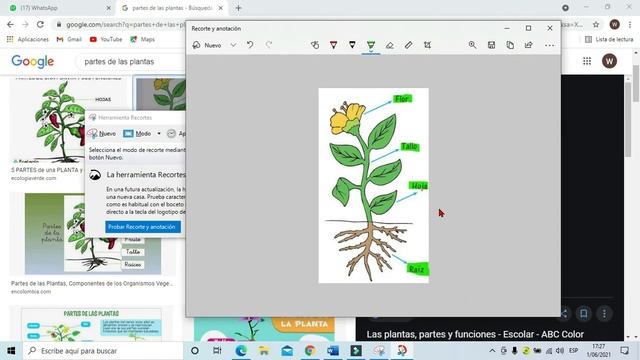This screenshot has width=640, height=360.
Task: Enable touch writing tool
Action: [315, 45]
